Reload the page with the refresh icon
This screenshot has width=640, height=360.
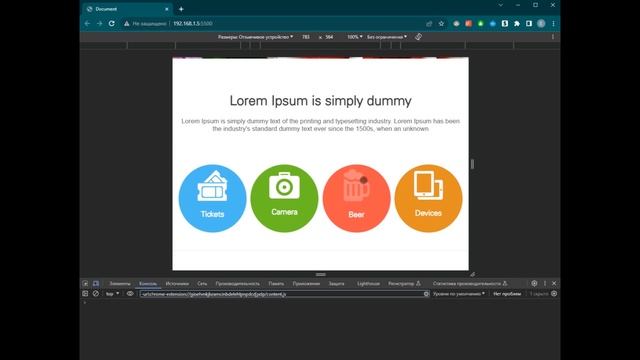click(x=111, y=24)
